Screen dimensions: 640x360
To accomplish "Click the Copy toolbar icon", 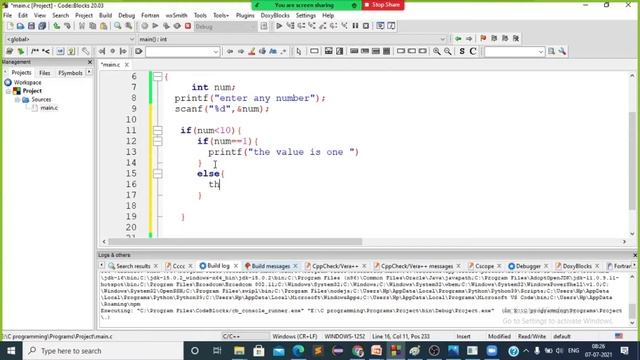I will pos(93,26).
